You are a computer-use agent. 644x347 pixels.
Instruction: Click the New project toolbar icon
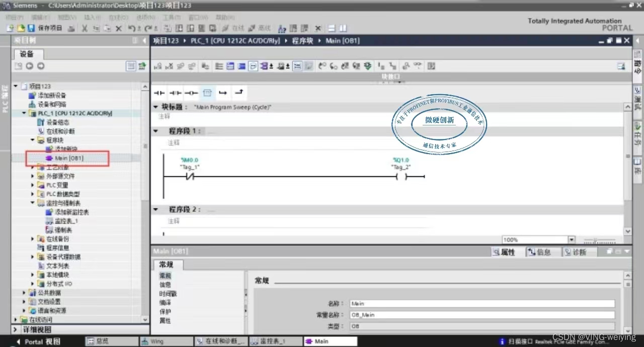pyautogui.click(x=11, y=28)
